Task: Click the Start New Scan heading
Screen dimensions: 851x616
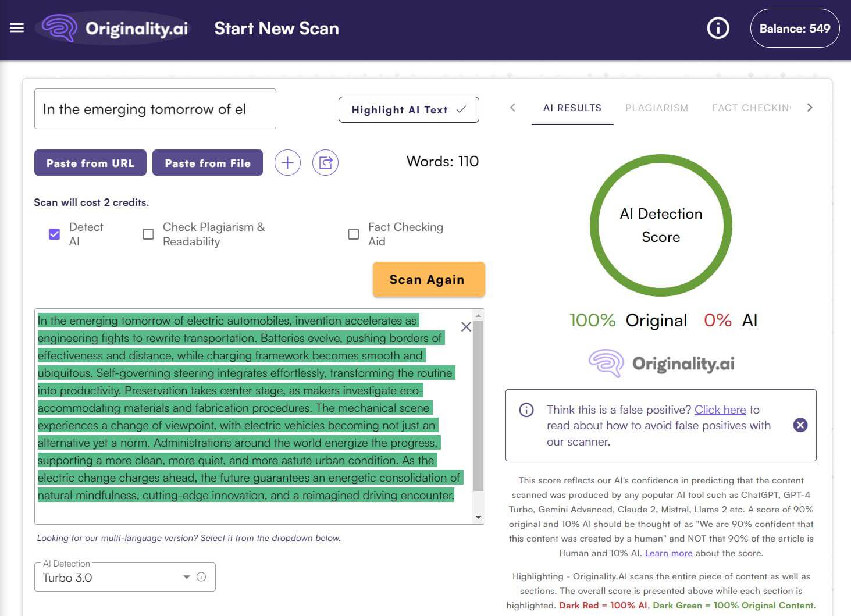Action: (x=276, y=28)
